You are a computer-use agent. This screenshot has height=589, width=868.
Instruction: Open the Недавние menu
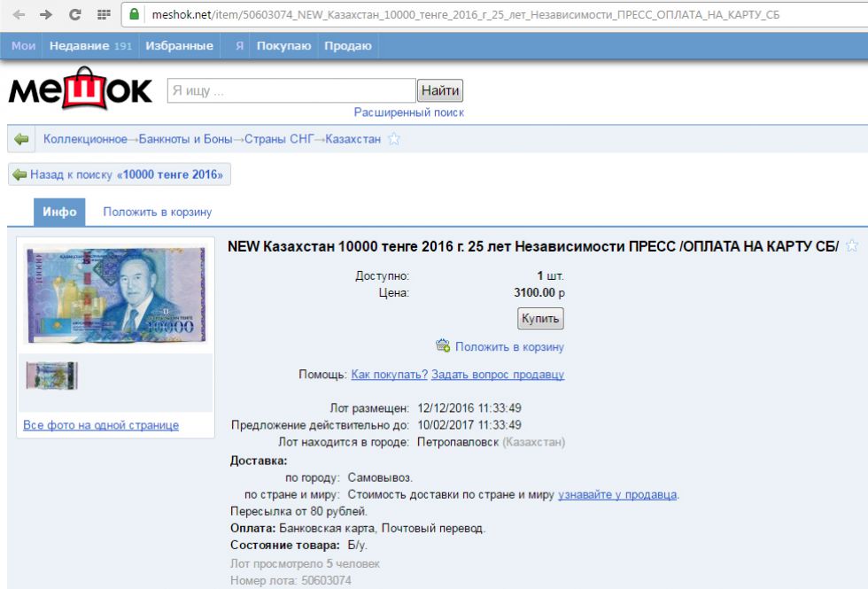[x=89, y=46]
